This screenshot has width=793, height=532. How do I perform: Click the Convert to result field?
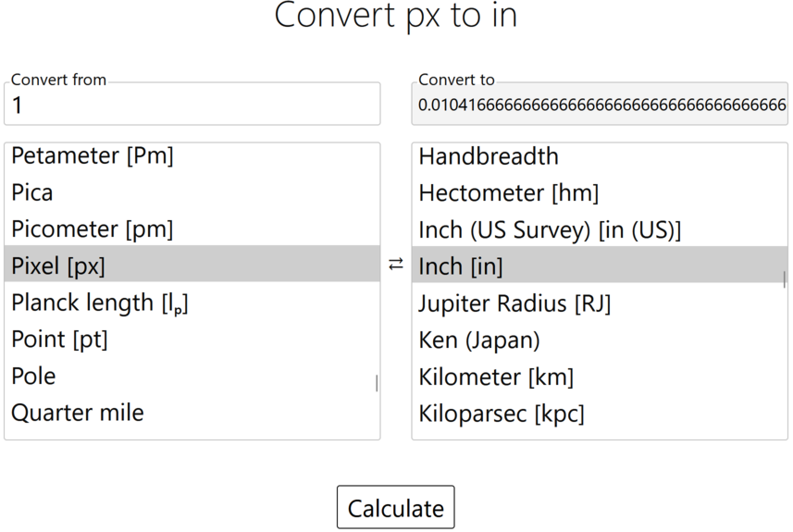600,105
